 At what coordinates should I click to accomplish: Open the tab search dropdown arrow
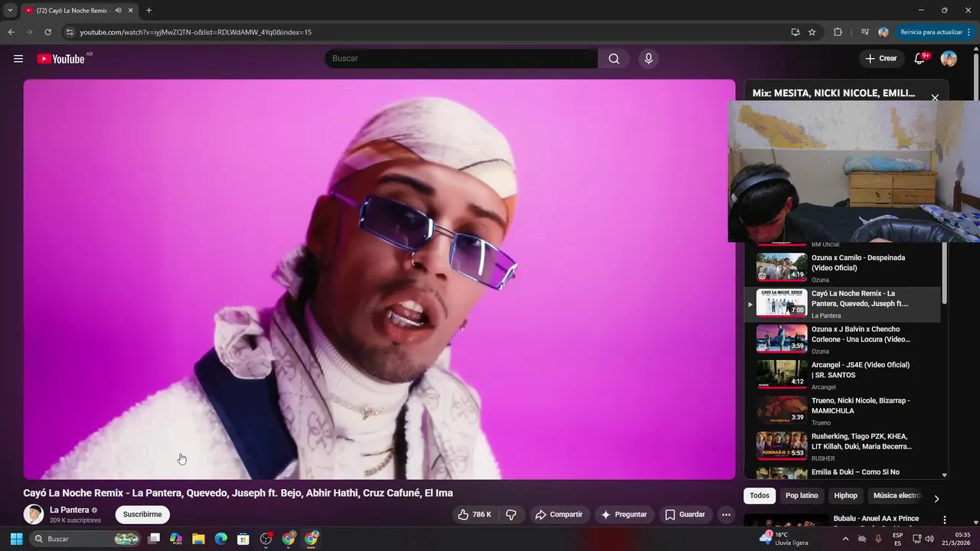(x=10, y=11)
